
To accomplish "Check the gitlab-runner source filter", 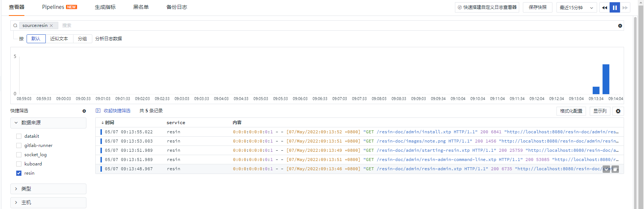I will 19,145.
